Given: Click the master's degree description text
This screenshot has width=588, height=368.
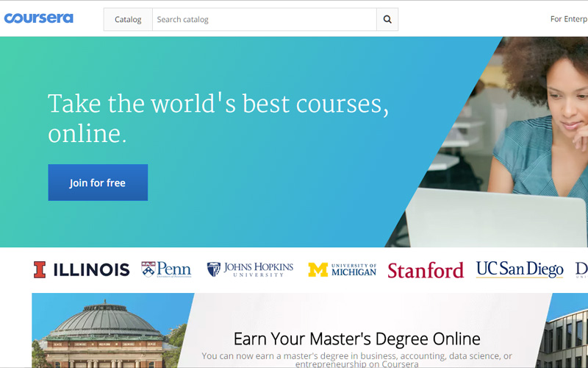Looking at the screenshot, I should tap(356, 359).
